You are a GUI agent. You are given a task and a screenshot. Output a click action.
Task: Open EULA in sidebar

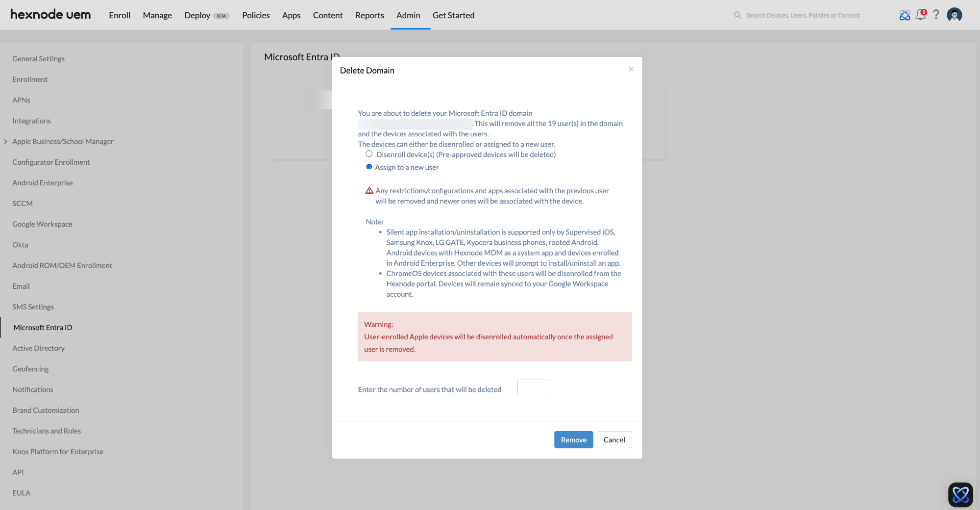point(21,493)
